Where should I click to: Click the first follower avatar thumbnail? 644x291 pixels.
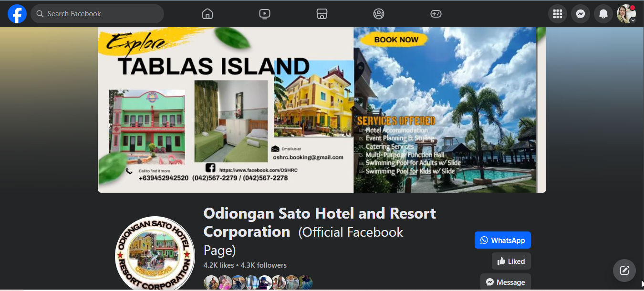click(211, 283)
